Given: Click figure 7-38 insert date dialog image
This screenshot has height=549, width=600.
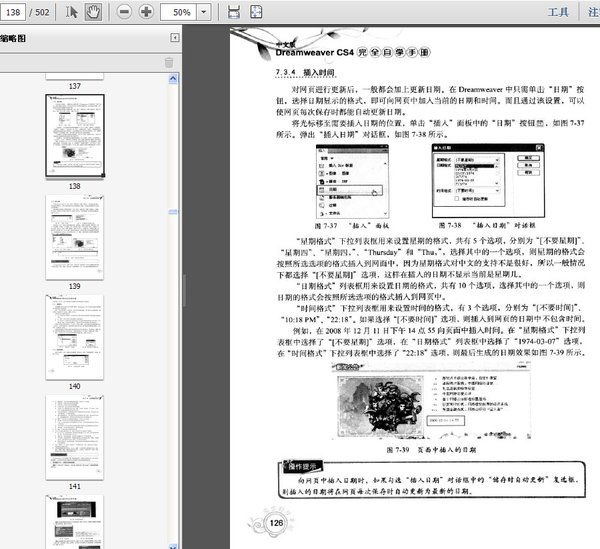Looking at the screenshot, I should (488, 181).
